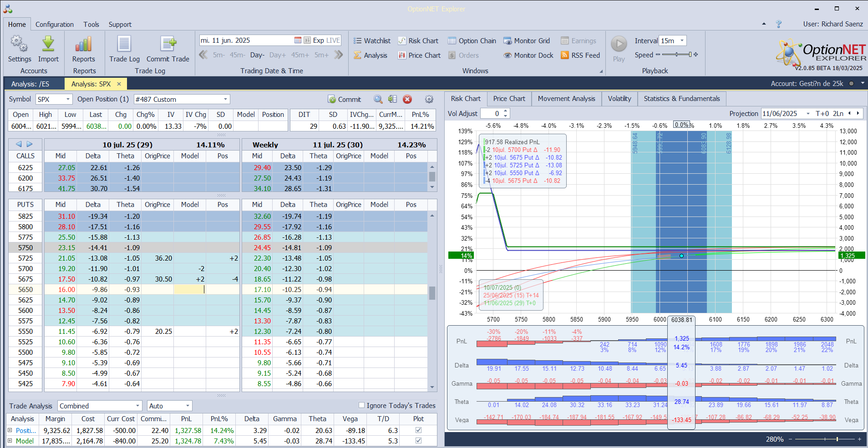Open the Statistics & Fundamentals tab
Image resolution: width=868 pixels, height=448 pixels.
(x=682, y=99)
